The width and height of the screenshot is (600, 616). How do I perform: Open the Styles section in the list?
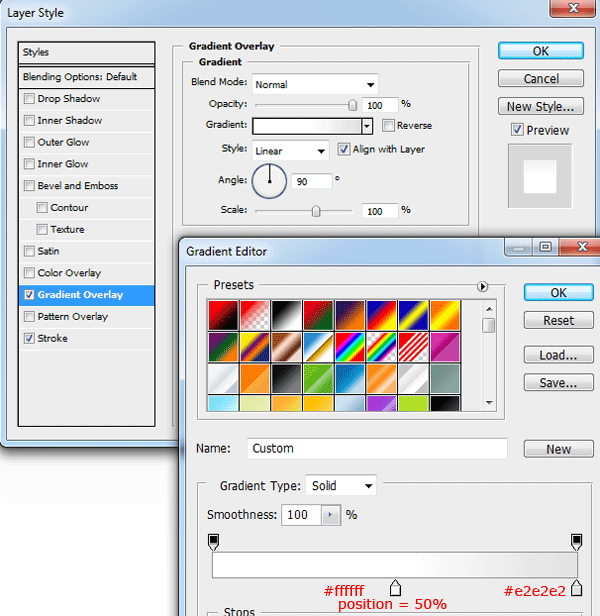[x=86, y=52]
